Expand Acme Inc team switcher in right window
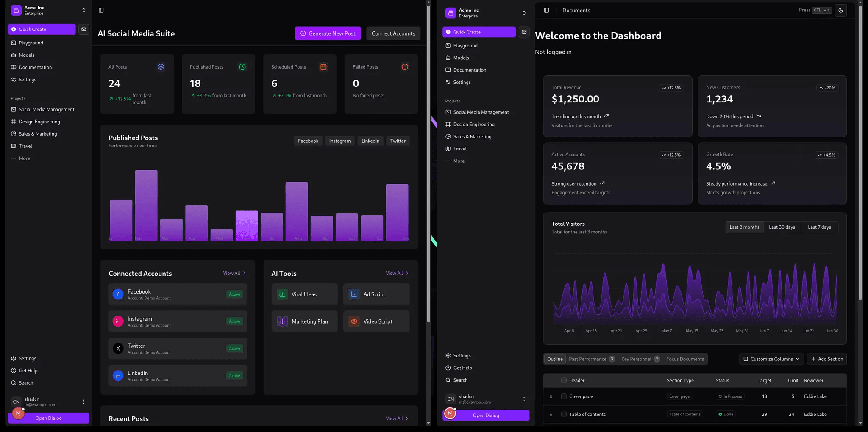868x432 pixels. (x=524, y=13)
